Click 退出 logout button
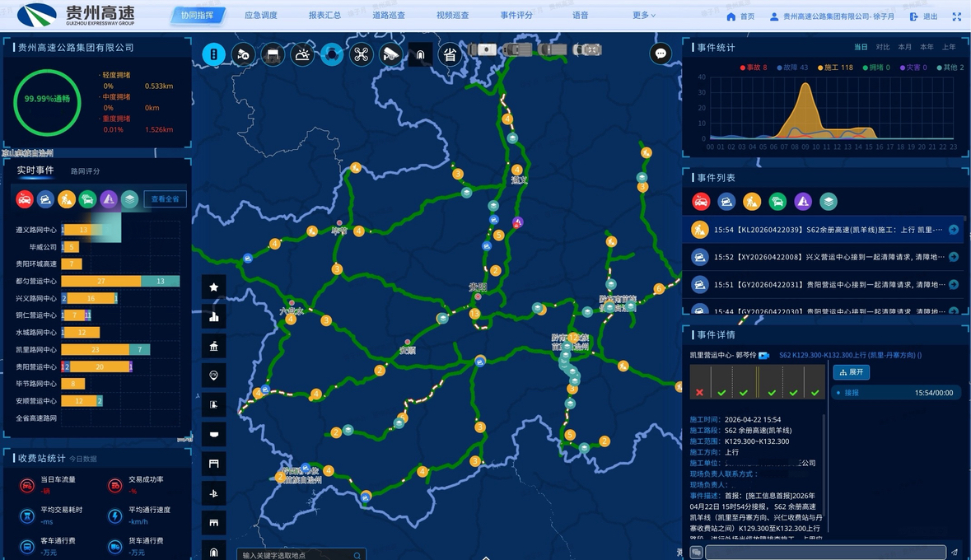Image resolution: width=971 pixels, height=560 pixels. point(923,16)
